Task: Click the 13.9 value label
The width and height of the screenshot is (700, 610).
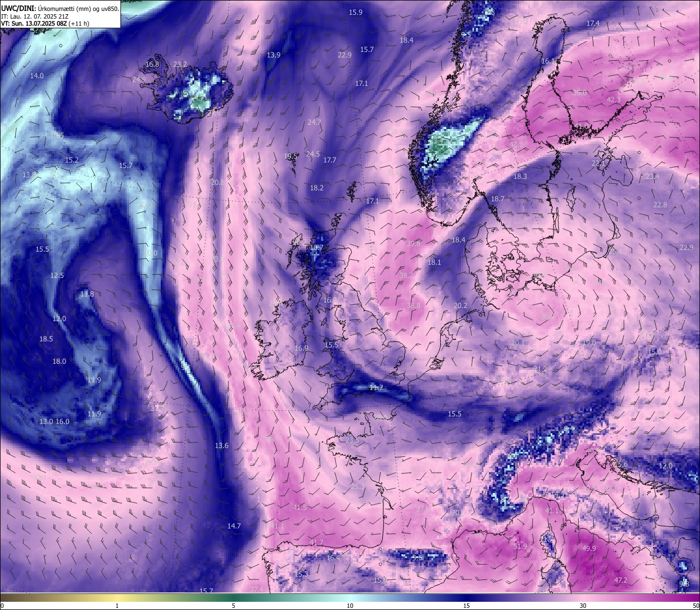Action: [x=273, y=55]
